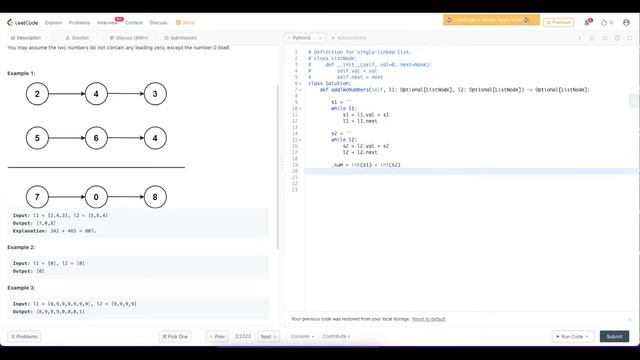
Task: Go to Problems in top navigation
Action: coord(79,23)
